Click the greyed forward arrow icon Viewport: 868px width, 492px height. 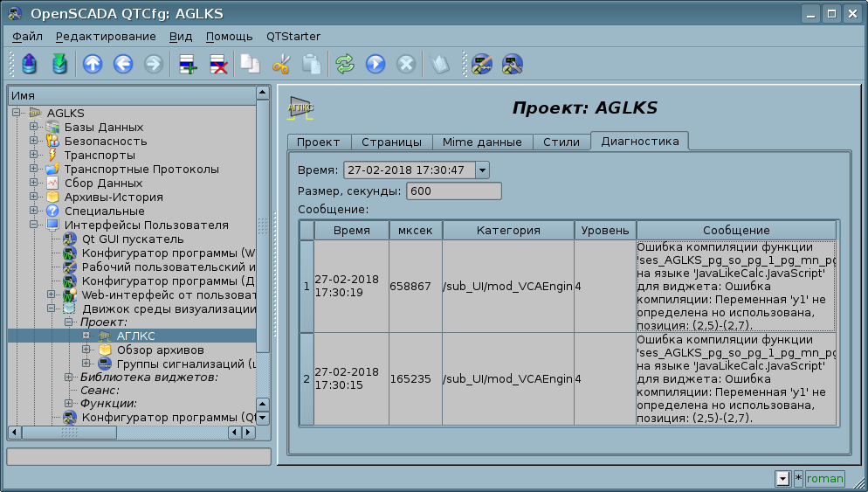click(x=154, y=65)
